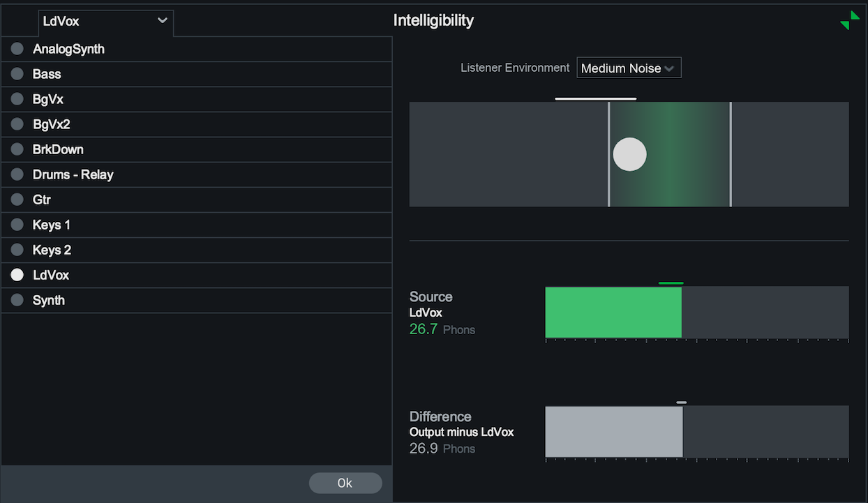Click the Listener Environment label
868x503 pixels.
515,68
